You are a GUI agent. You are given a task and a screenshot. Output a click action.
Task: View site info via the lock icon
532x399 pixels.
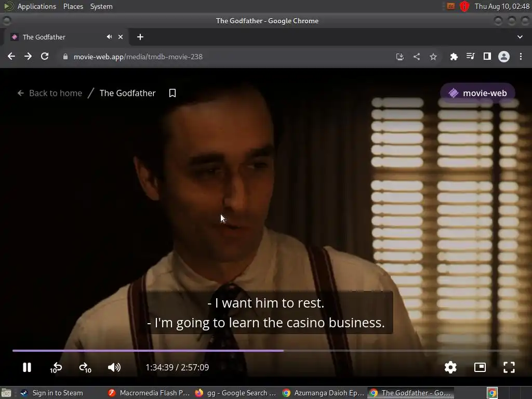[65, 57]
